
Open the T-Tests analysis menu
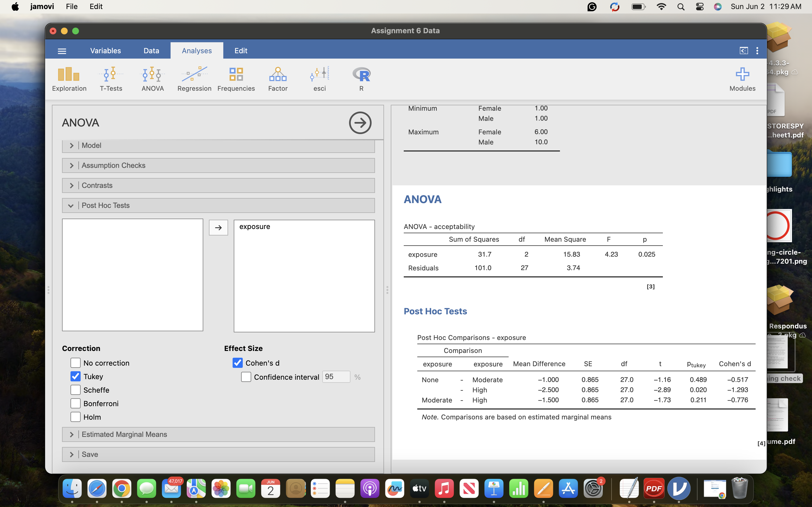[x=111, y=79]
